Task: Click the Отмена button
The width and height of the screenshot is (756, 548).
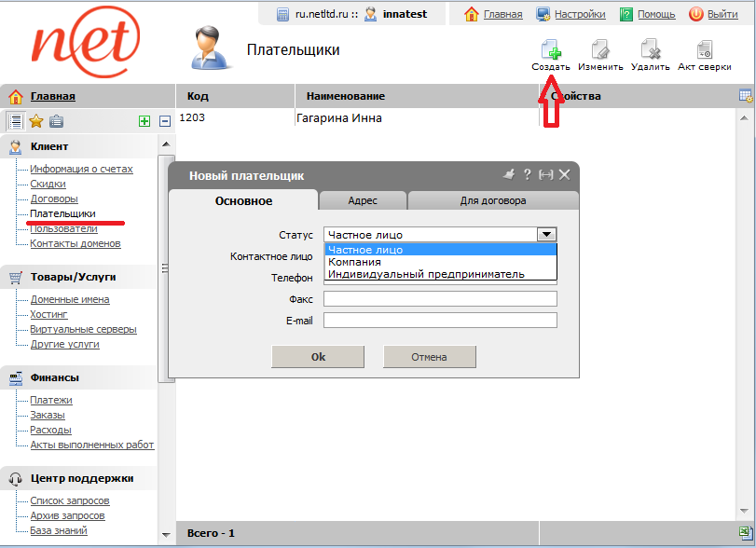Action: click(429, 357)
